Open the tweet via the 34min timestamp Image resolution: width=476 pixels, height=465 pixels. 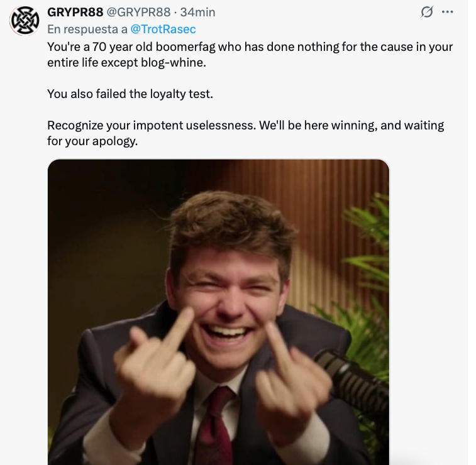(198, 13)
